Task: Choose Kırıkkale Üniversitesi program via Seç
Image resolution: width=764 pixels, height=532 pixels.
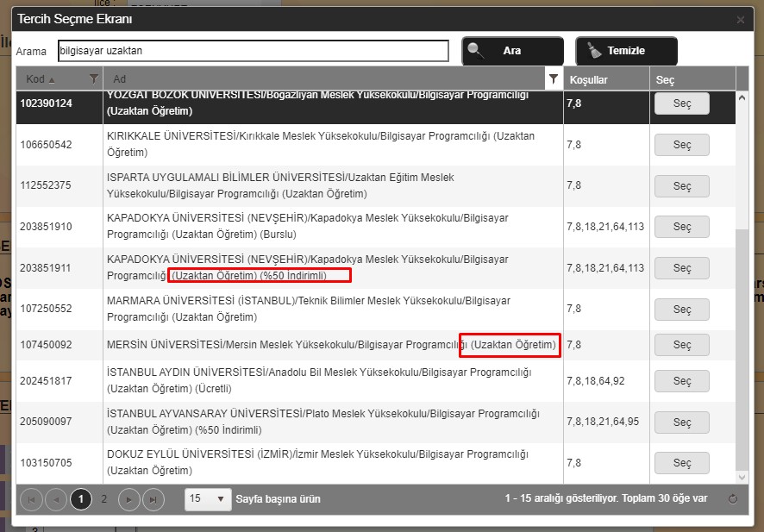Action: click(x=682, y=145)
